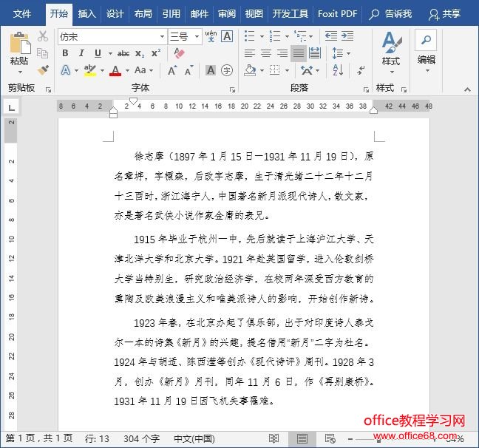
Task: Apply character border icon
Action: 227,36
